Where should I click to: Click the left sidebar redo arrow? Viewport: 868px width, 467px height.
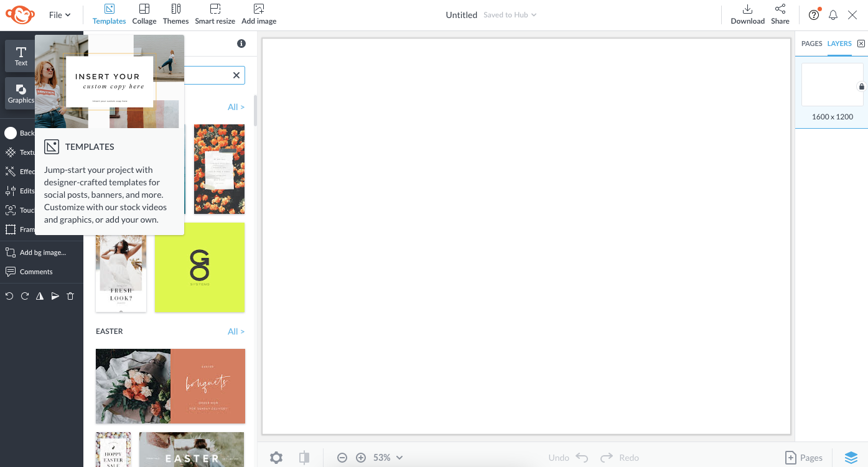(25, 296)
